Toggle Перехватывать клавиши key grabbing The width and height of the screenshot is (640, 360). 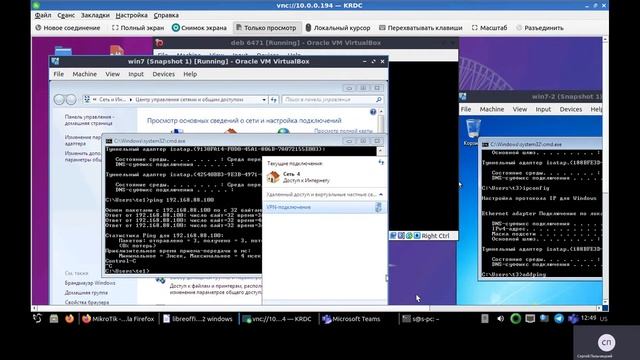pos(421,28)
